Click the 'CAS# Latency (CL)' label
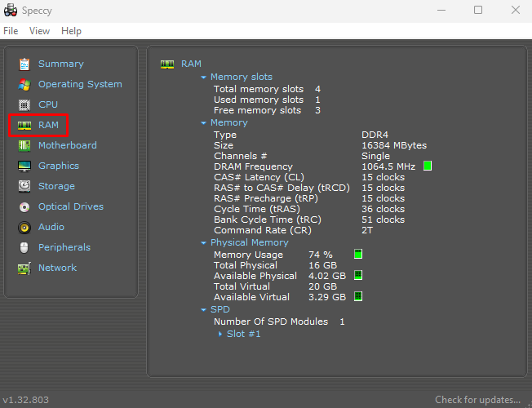This screenshot has height=408, width=532. [x=259, y=177]
